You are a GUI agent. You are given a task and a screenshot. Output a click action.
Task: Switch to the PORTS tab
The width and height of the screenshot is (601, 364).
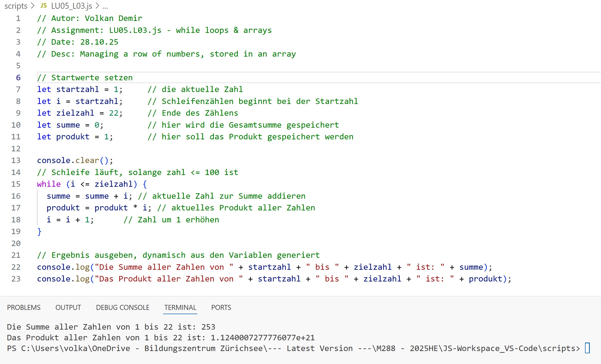pos(221,307)
